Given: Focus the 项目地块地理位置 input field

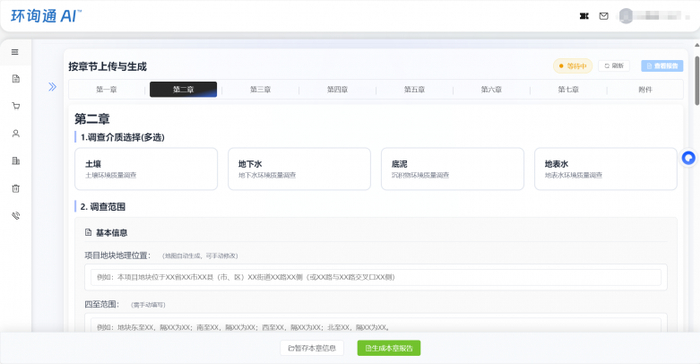Looking at the screenshot, I should 376,277.
